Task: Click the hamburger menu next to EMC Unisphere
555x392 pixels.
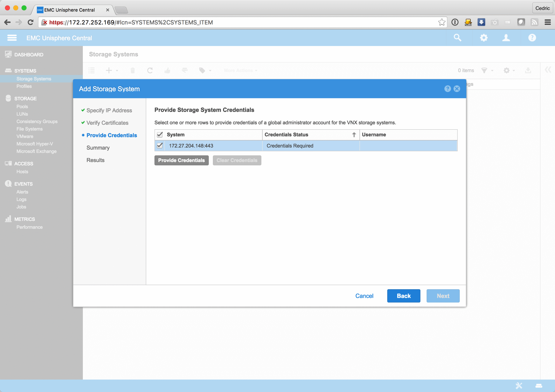Action: pos(12,38)
